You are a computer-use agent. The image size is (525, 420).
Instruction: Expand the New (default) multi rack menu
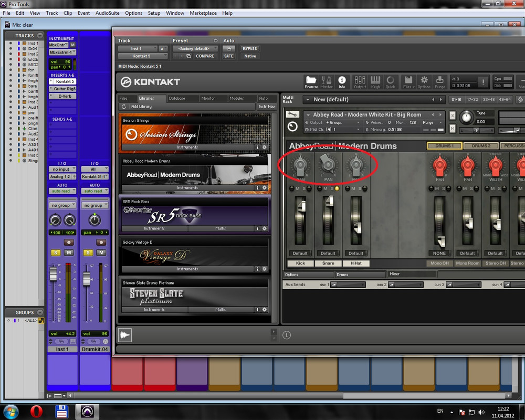click(308, 99)
